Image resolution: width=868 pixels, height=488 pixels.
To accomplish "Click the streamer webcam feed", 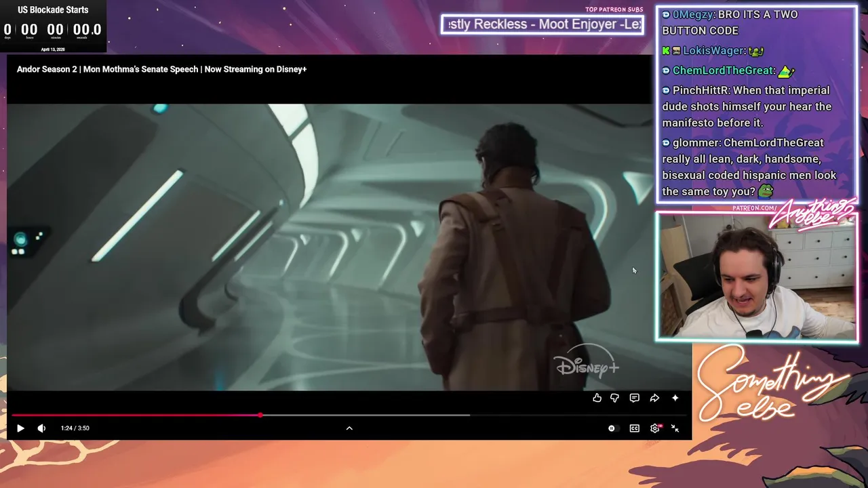I will pos(756,277).
